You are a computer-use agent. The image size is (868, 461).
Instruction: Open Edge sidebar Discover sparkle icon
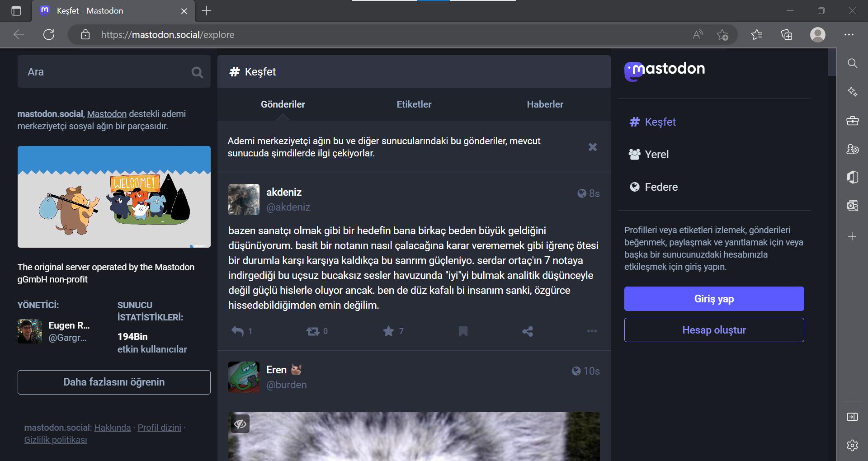pyautogui.click(x=853, y=92)
